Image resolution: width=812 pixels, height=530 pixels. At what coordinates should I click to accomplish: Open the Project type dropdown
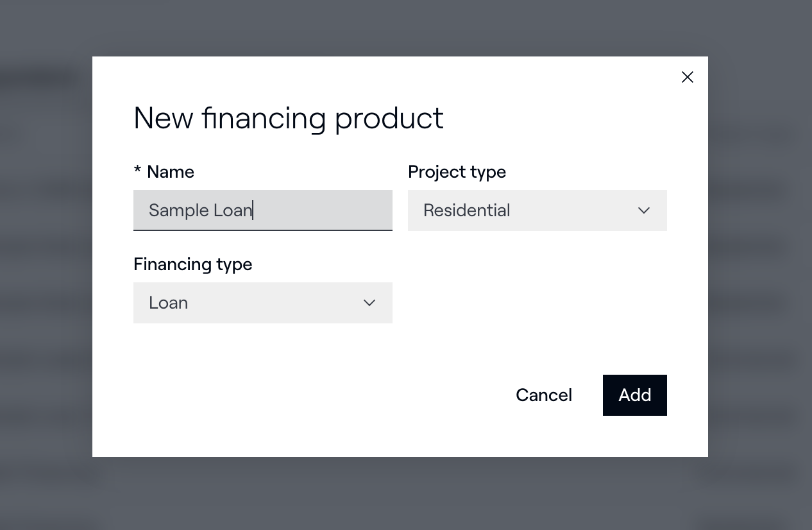(537, 210)
